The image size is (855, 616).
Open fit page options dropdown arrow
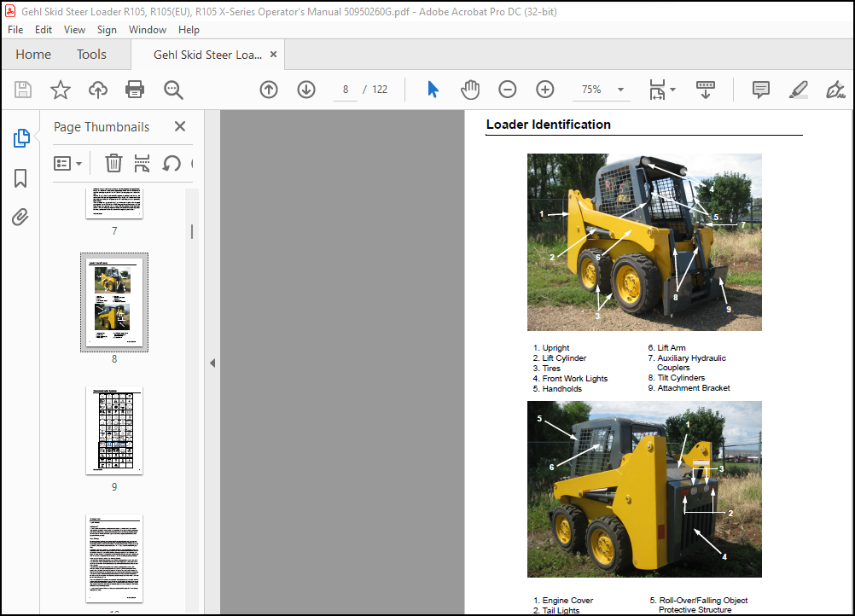point(673,90)
